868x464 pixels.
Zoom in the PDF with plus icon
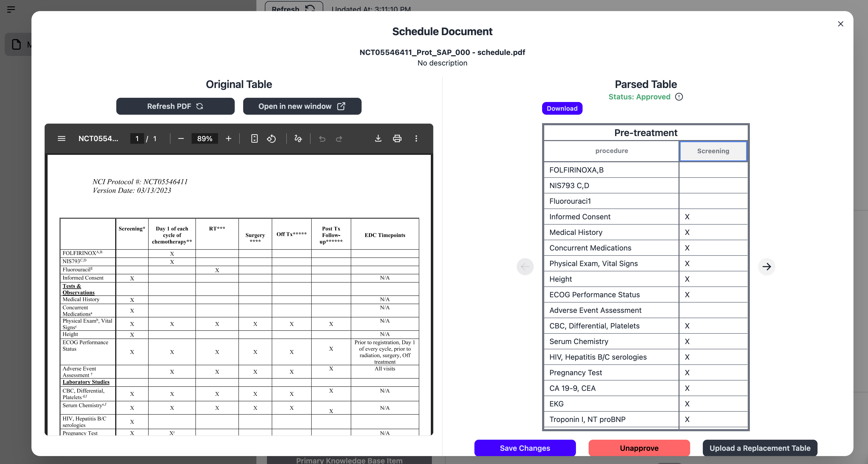point(228,138)
